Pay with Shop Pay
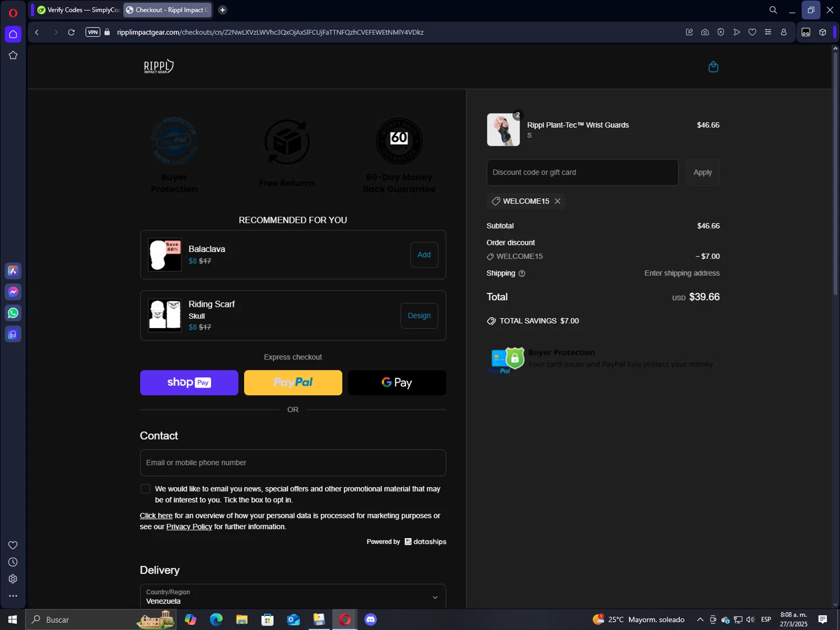The image size is (840, 630). tap(189, 382)
